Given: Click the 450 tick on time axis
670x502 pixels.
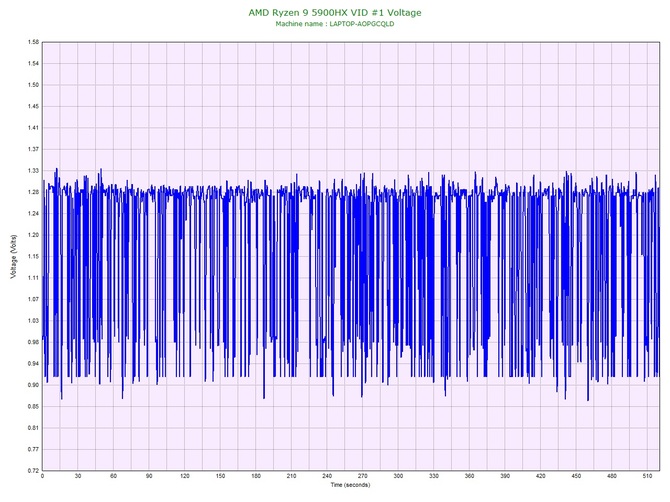Looking at the screenshot, I should [x=576, y=476].
